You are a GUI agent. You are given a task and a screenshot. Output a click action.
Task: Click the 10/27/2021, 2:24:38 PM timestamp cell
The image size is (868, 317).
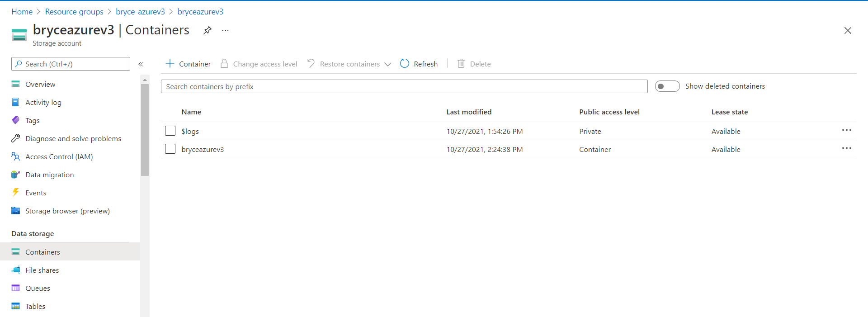click(x=485, y=149)
